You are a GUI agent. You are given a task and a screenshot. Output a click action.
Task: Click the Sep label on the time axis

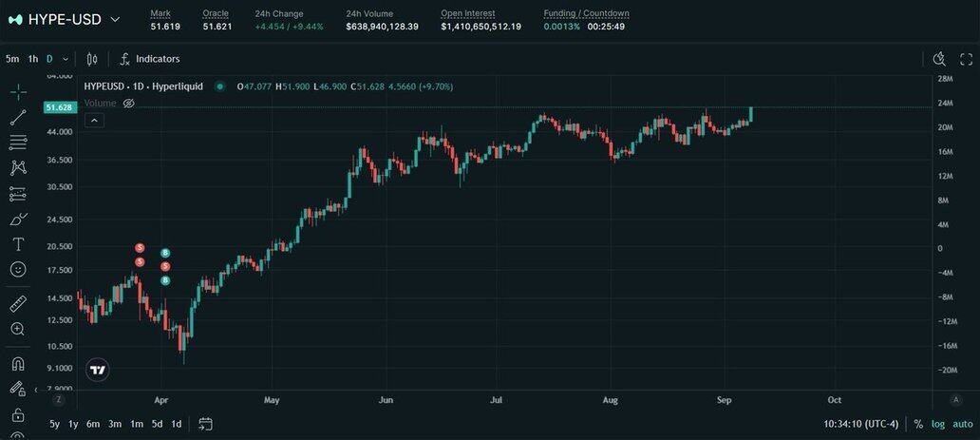click(x=725, y=400)
